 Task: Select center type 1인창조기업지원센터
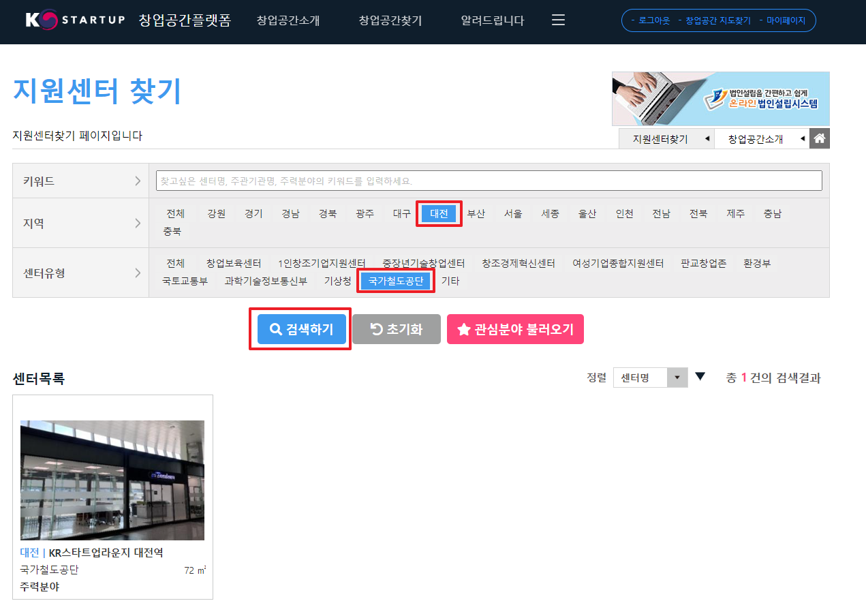pyautogui.click(x=322, y=263)
